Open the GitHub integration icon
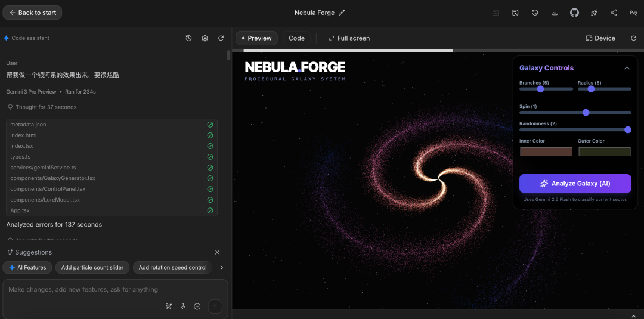The image size is (644, 319). (574, 13)
